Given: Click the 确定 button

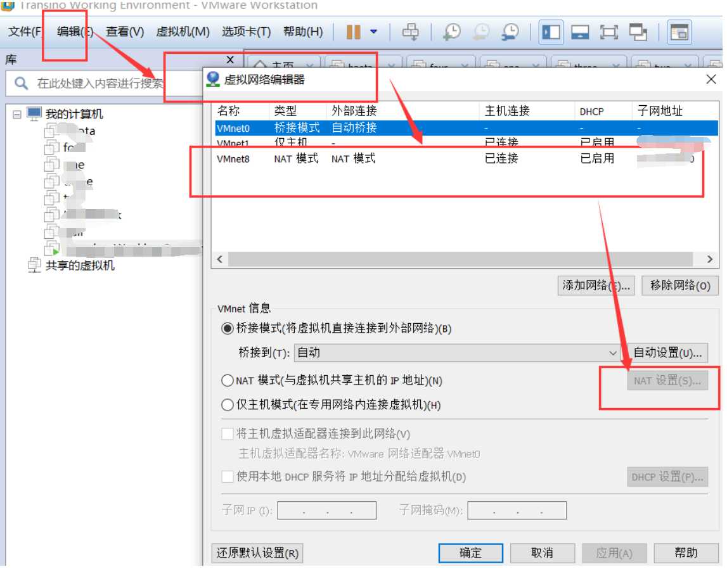Looking at the screenshot, I should (470, 553).
